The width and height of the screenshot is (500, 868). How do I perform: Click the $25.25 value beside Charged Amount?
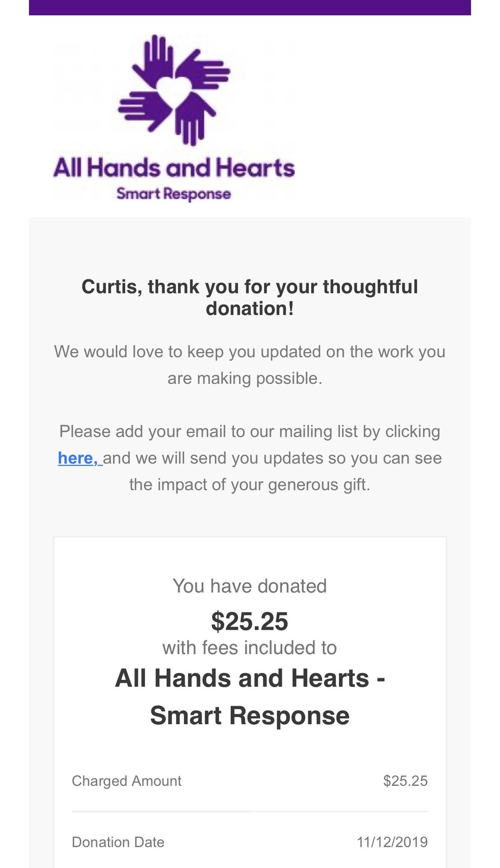405,781
